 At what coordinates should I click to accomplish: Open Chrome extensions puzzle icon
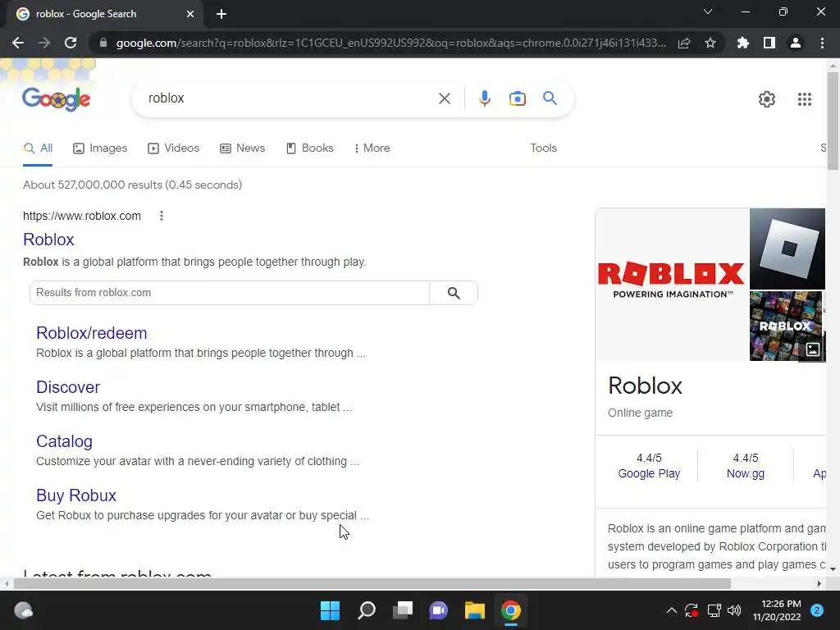point(743,43)
